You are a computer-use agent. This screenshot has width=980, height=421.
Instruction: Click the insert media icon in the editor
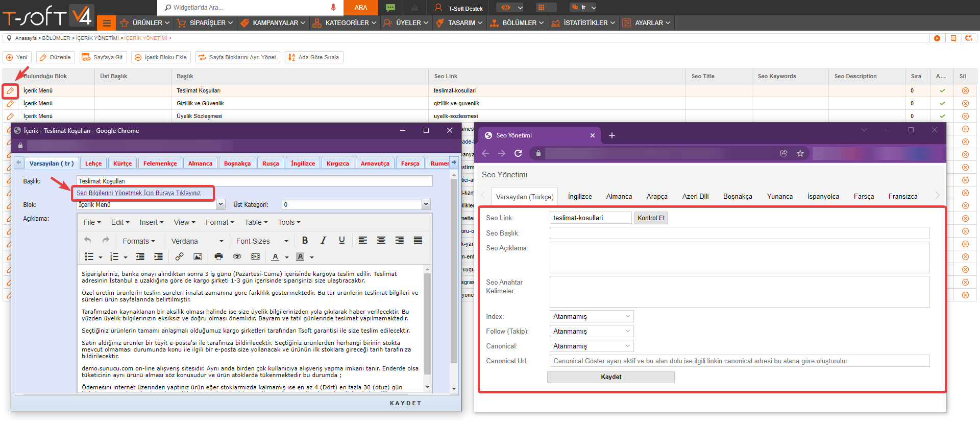click(x=255, y=256)
